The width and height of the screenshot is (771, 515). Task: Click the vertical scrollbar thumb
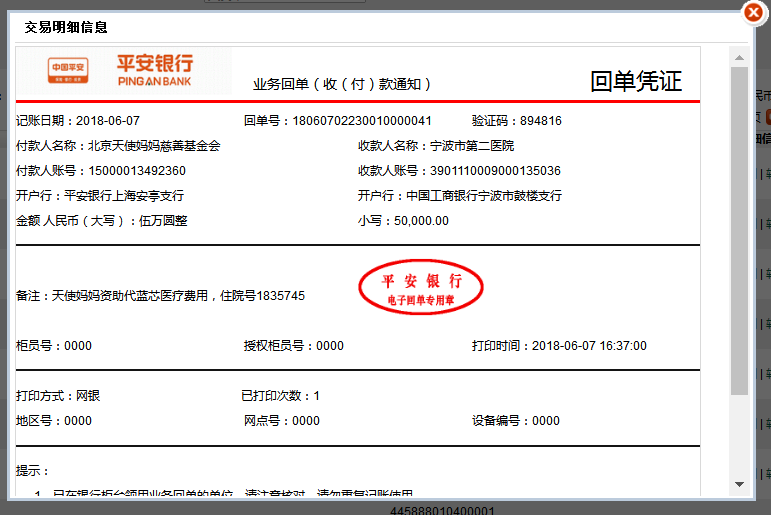point(739,231)
